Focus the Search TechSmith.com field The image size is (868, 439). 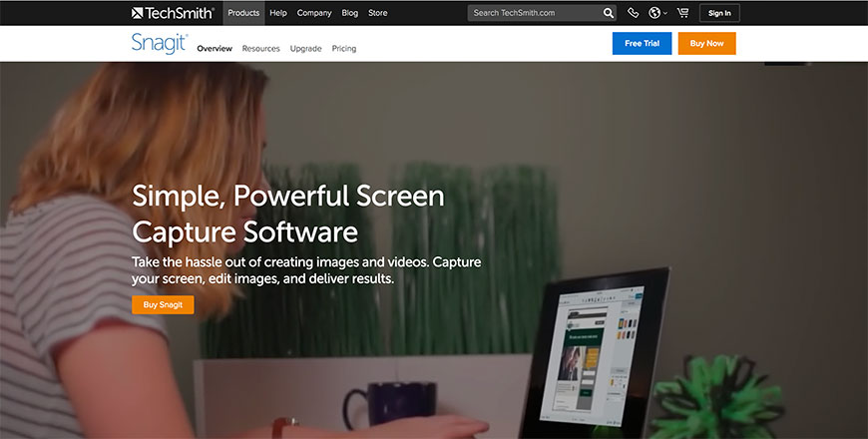click(534, 13)
